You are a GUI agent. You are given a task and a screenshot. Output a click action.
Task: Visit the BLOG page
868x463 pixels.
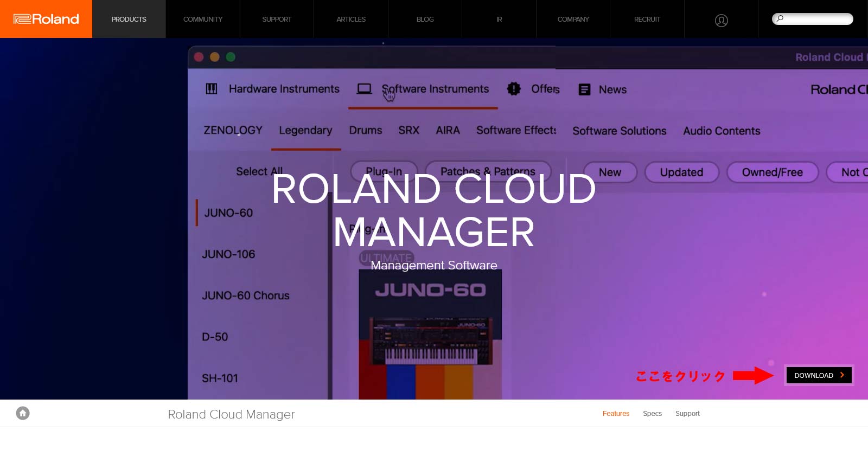425,19
